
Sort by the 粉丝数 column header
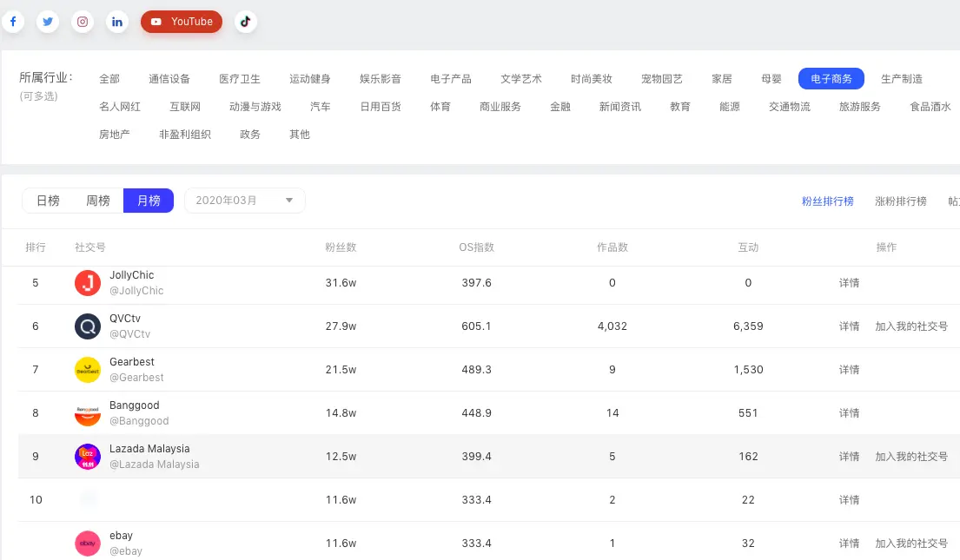(341, 247)
